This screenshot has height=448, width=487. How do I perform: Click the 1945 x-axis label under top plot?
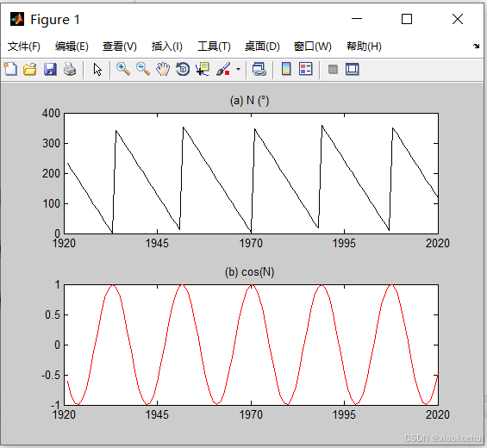157,244
